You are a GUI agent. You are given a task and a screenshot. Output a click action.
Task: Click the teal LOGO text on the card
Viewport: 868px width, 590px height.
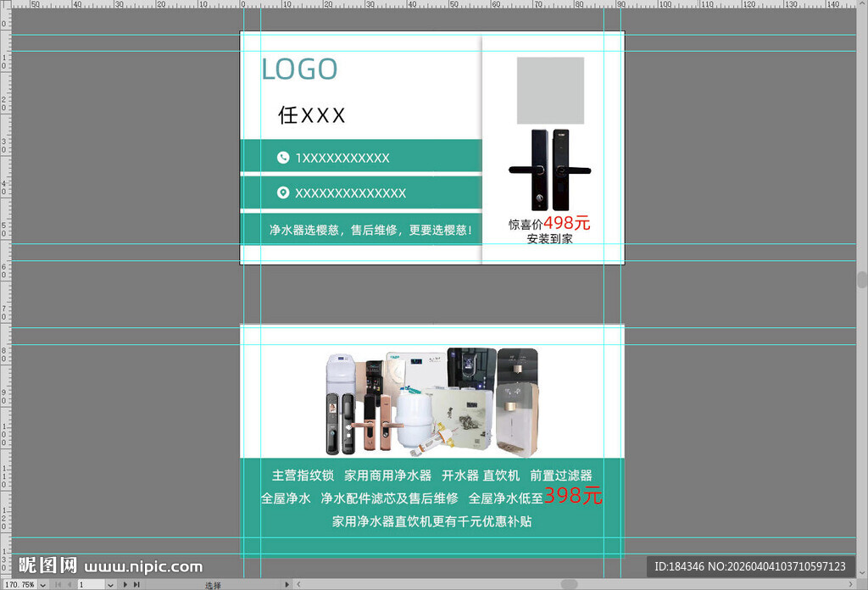click(x=302, y=70)
